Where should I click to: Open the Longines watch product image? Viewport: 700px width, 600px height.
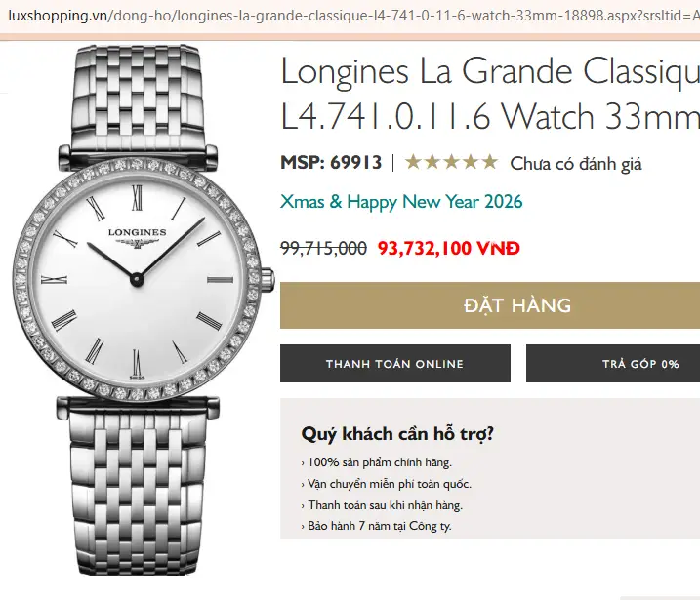(x=141, y=308)
